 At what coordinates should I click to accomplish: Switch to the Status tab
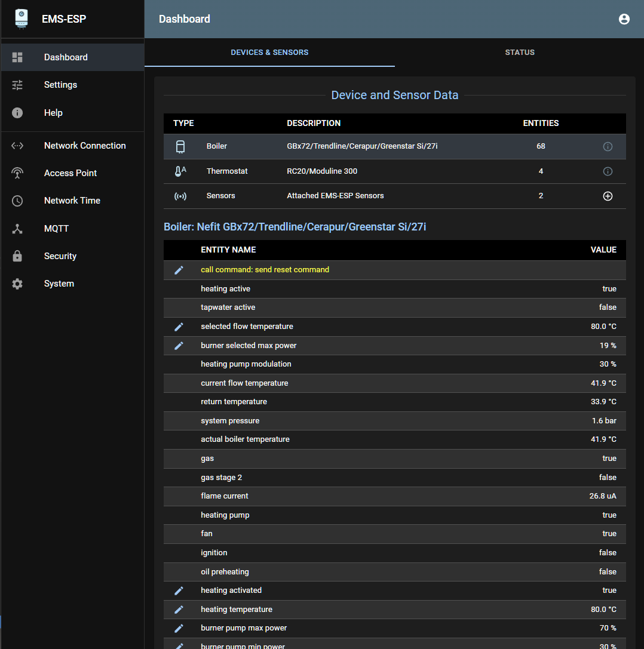tap(519, 53)
